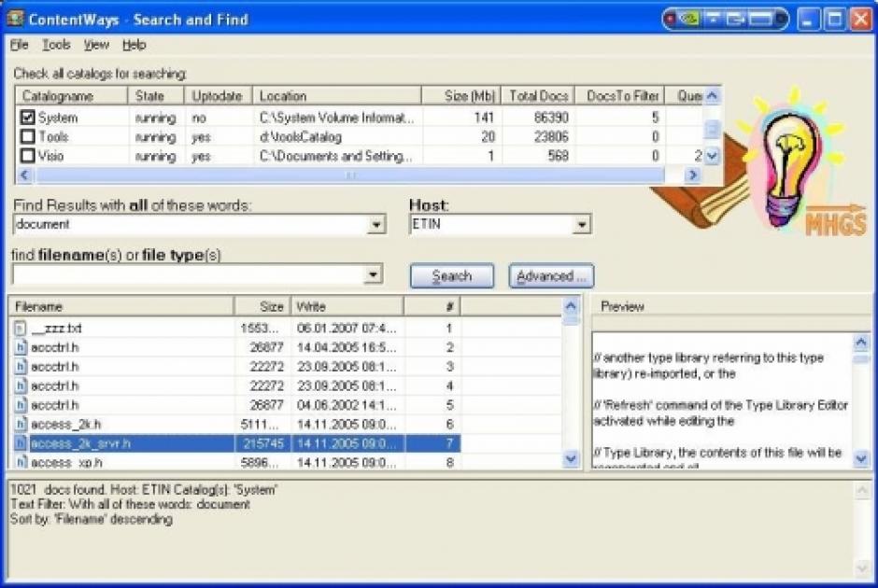Click the State column header
The width and height of the screenshot is (878, 588).
pyautogui.click(x=156, y=96)
